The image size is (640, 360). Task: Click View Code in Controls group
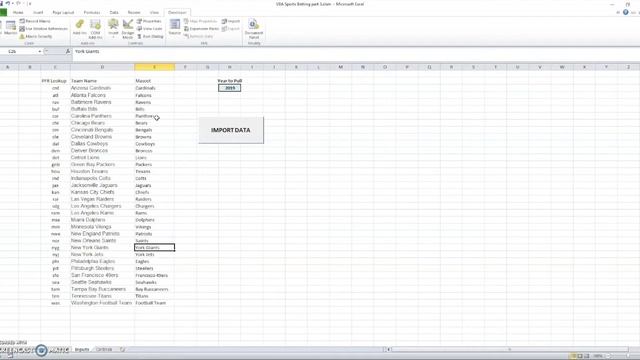pyautogui.click(x=149, y=29)
